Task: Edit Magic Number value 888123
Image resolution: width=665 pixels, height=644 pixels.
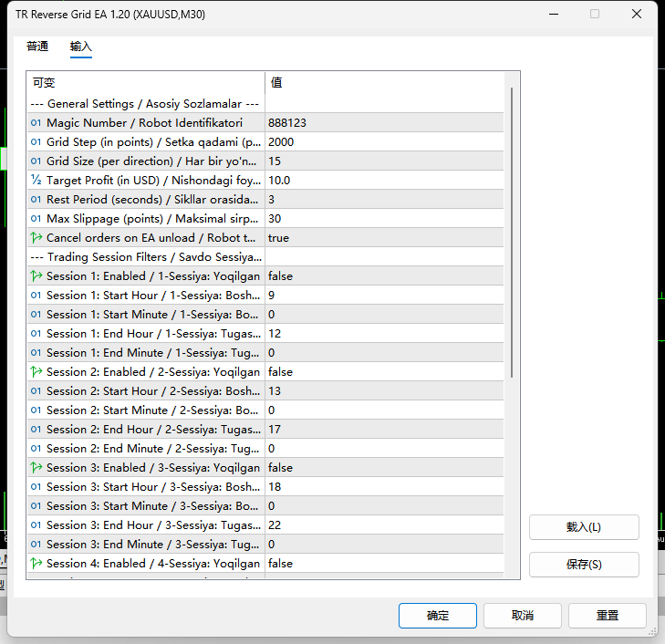Action: point(384,123)
